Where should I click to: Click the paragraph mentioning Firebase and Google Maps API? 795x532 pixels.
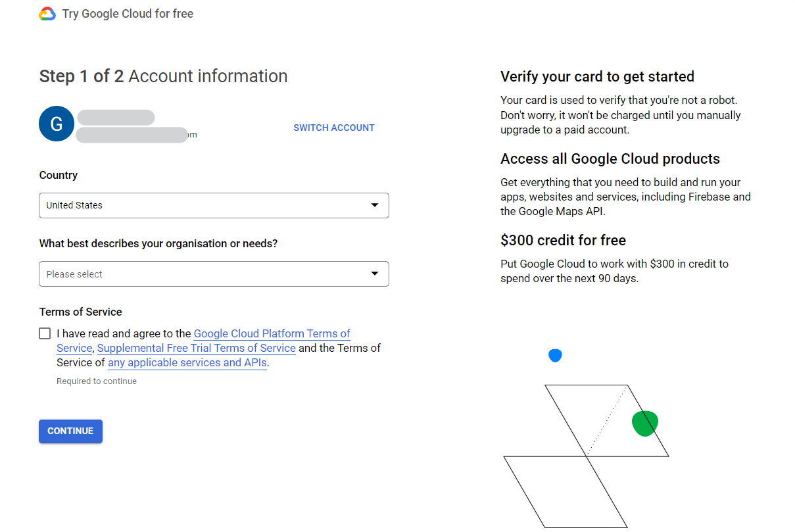point(625,197)
